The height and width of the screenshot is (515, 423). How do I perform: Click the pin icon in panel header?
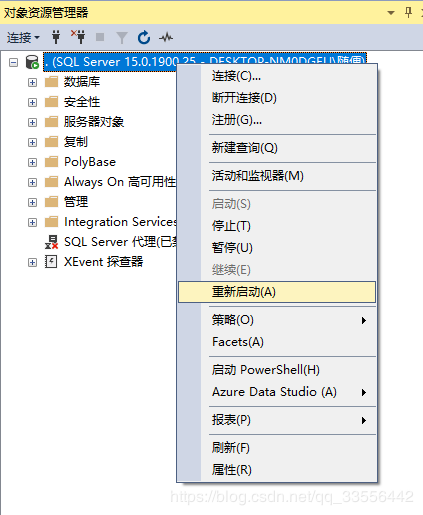pos(408,13)
